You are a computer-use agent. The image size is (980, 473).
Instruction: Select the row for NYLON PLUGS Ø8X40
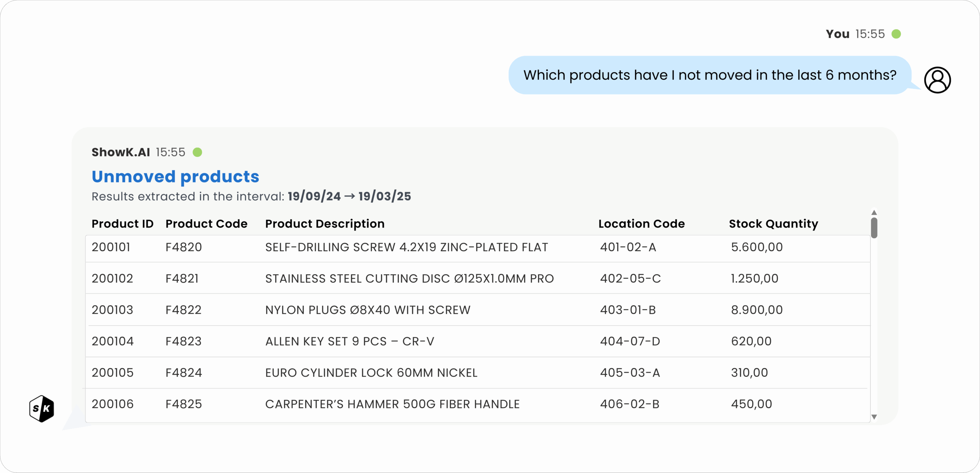pyautogui.click(x=421, y=310)
